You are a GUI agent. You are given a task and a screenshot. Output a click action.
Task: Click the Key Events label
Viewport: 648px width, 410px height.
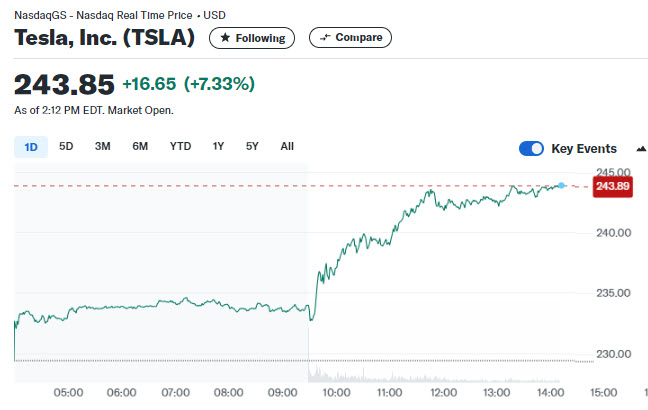coord(584,149)
